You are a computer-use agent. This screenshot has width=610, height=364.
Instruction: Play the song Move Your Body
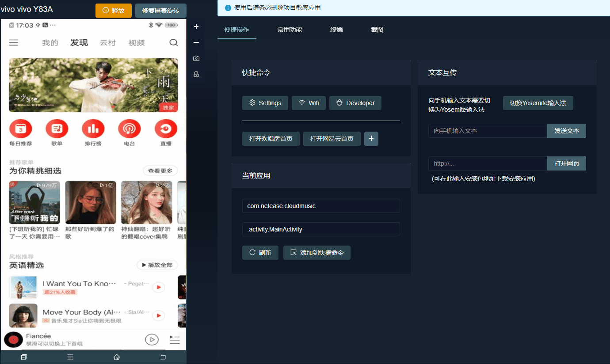tap(158, 315)
